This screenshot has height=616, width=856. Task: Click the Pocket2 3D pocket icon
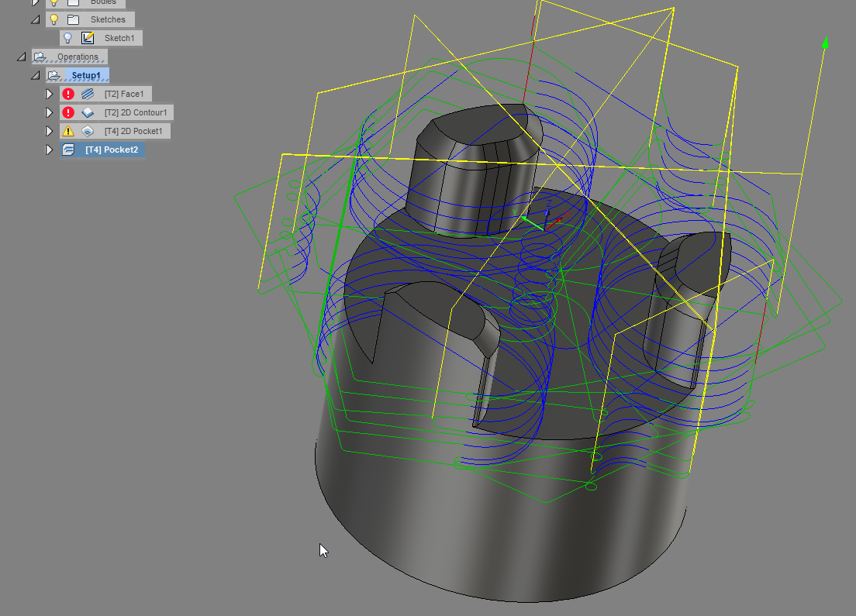pos(68,150)
